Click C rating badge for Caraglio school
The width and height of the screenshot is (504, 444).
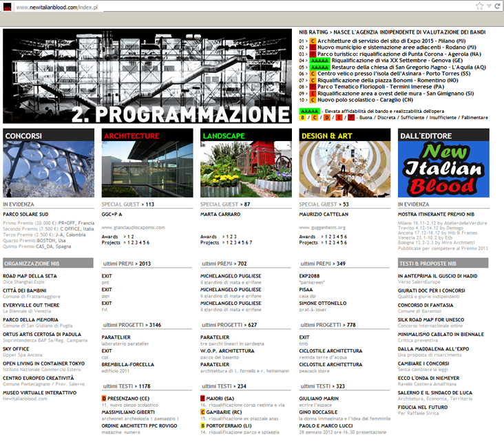(313, 100)
